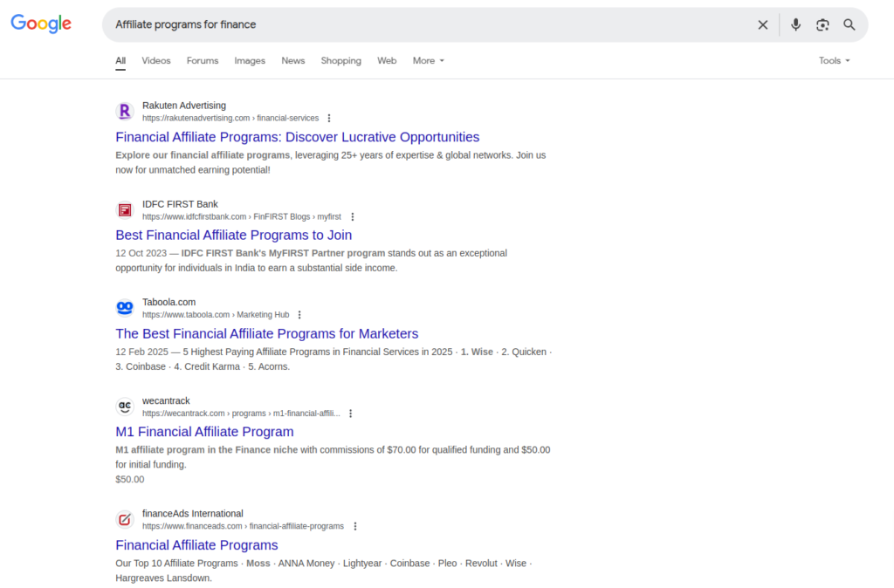Click the wecantrack site icon

point(124,407)
